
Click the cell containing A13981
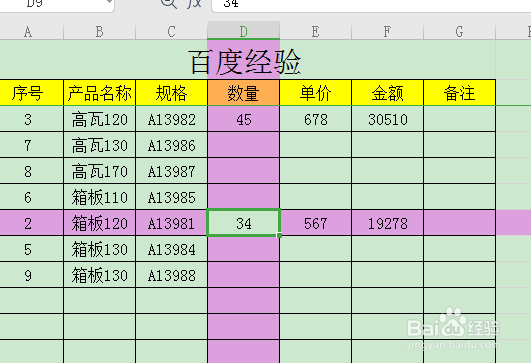click(171, 223)
